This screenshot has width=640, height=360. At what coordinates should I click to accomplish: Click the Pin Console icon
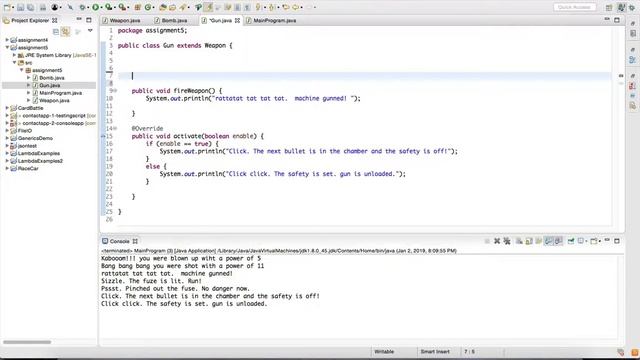coord(571,241)
